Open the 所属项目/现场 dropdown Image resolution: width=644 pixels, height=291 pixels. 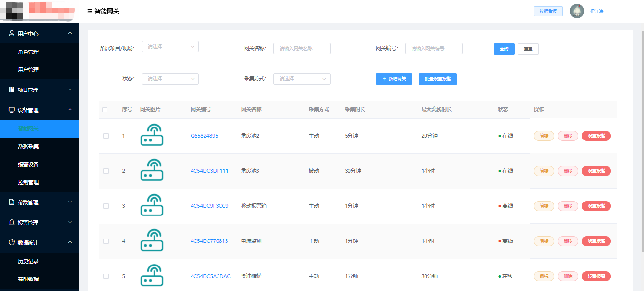click(170, 47)
